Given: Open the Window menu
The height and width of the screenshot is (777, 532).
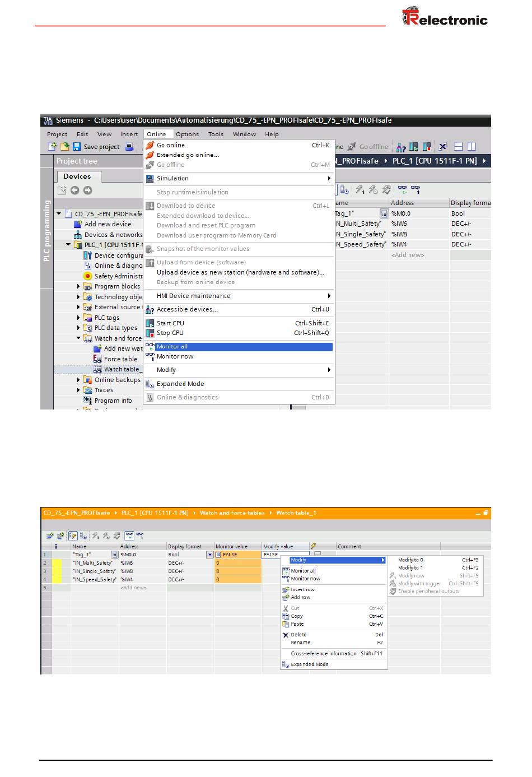Looking at the screenshot, I should tap(244, 134).
